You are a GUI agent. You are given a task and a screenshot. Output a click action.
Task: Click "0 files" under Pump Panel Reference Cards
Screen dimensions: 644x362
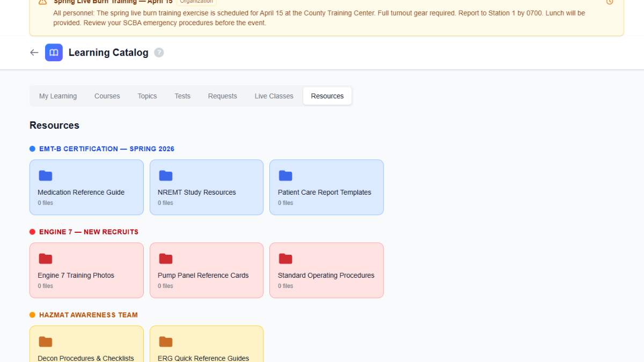point(165,286)
